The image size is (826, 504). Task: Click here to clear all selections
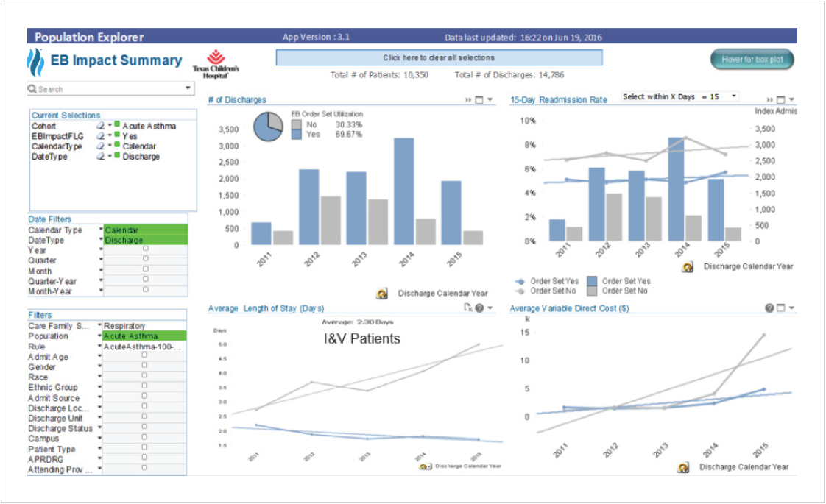[x=439, y=57]
